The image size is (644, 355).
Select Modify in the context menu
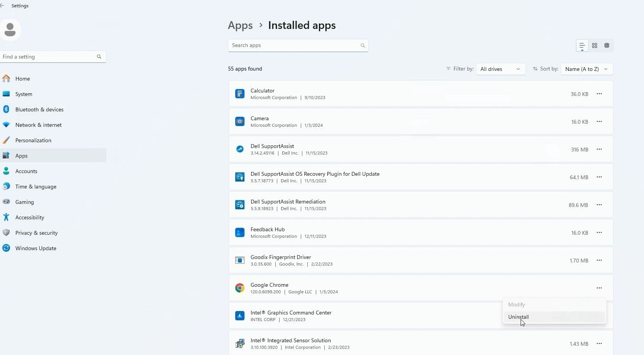(554, 305)
